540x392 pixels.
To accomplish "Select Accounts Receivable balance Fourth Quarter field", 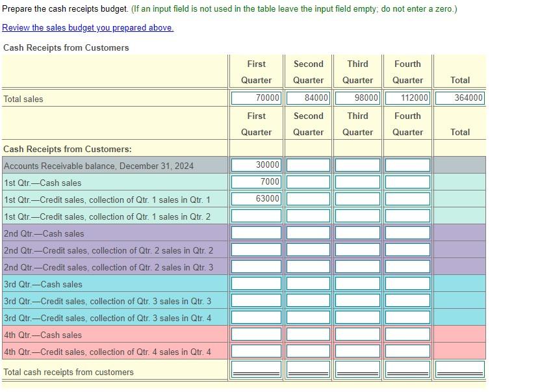I will tap(407, 165).
